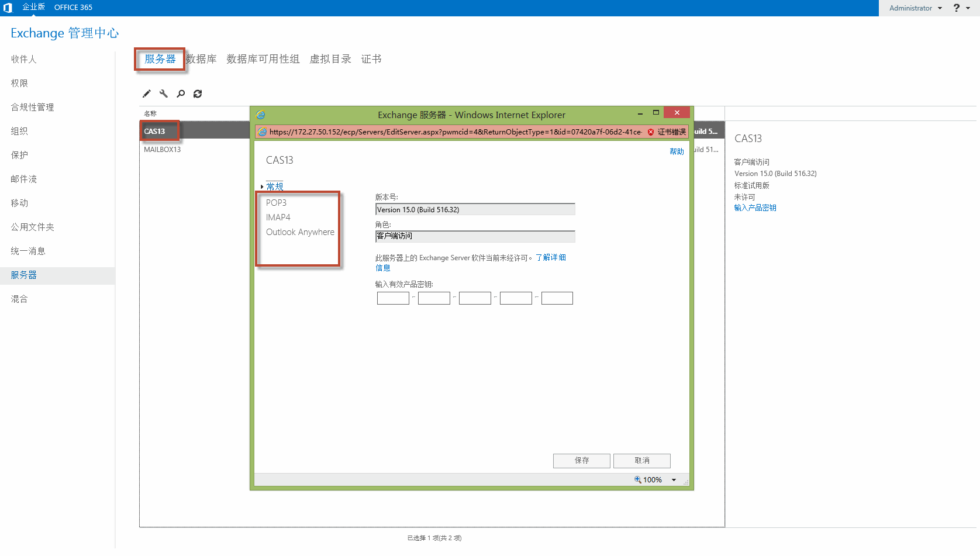
Task: Click the magnifier search icon in toolbar
Action: pos(181,94)
